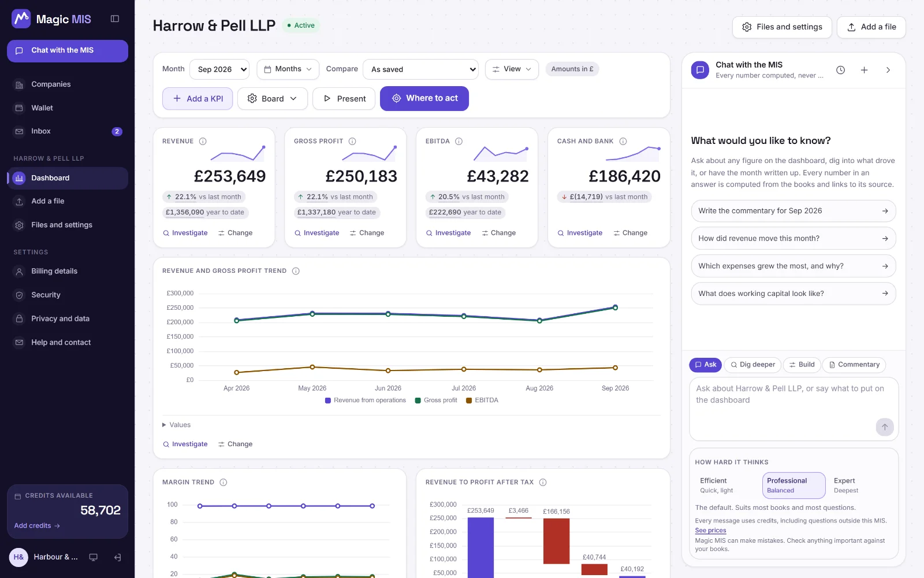Open chat history clock icon
Viewport: 924px width, 578px height.
point(841,70)
